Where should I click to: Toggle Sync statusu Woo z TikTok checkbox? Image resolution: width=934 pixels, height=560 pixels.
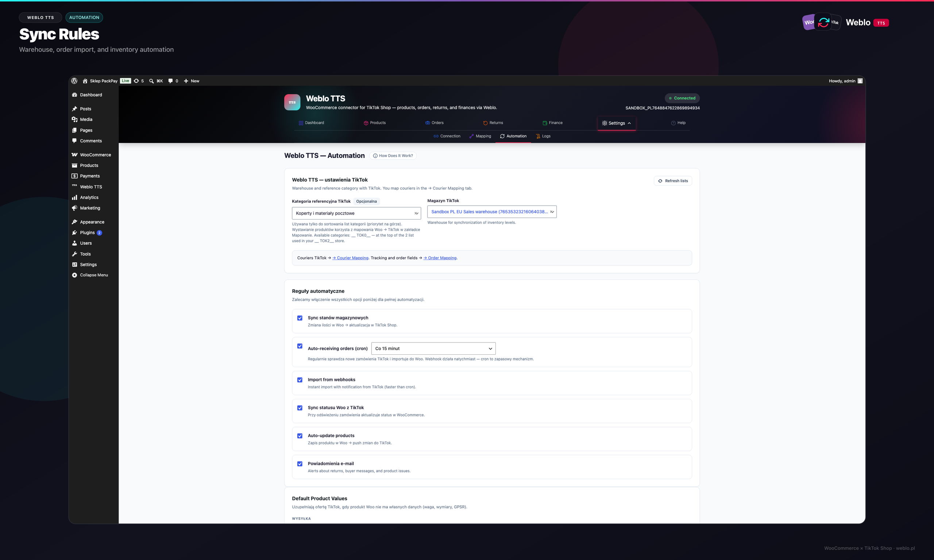tap(300, 408)
